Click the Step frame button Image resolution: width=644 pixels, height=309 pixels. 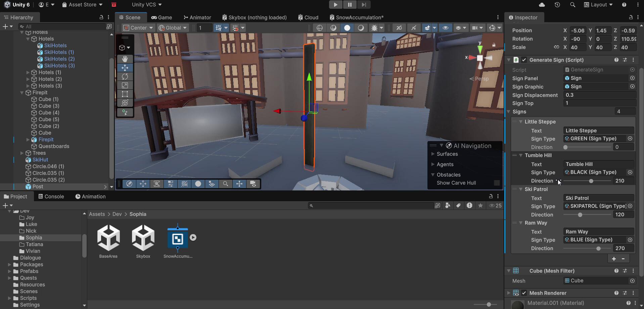[364, 5]
